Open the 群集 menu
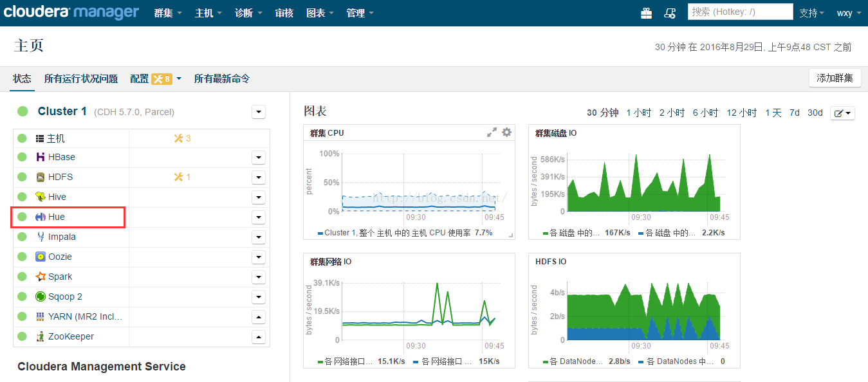868x382 pixels. 168,13
